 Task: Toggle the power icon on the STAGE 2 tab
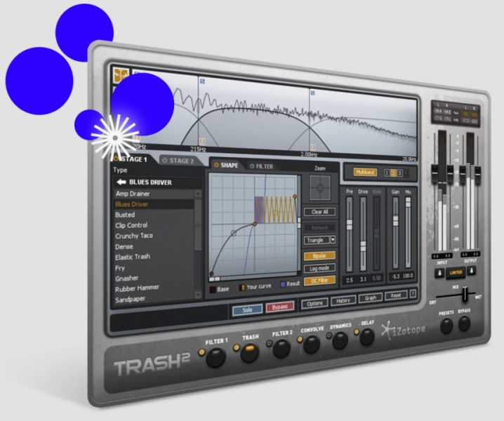tap(164, 161)
